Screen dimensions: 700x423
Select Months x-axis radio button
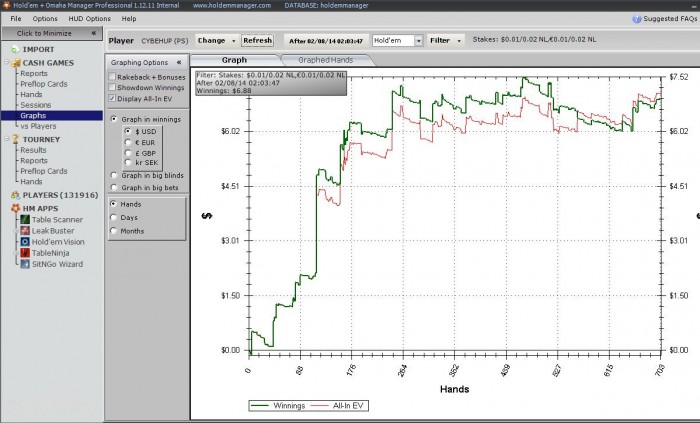coord(113,231)
